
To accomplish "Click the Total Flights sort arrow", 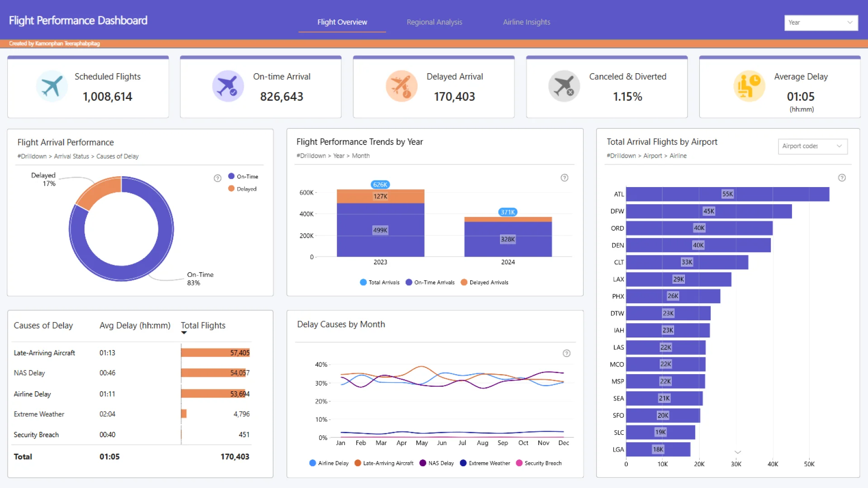I will coord(184,333).
